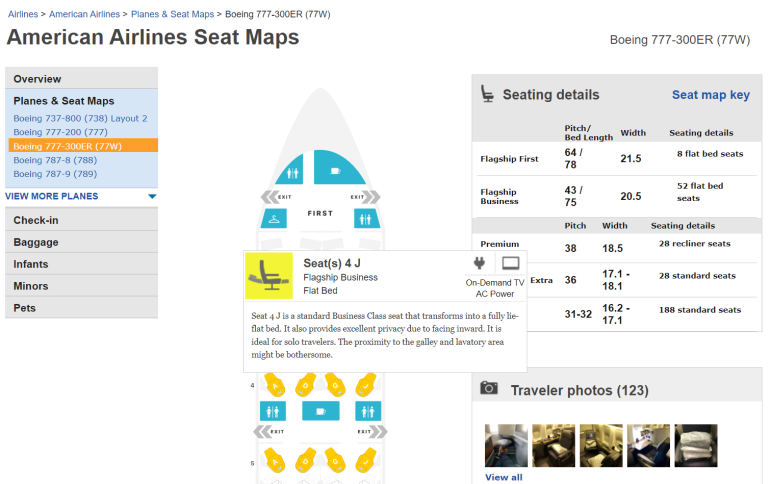Click the On-Demand TV screen icon
Image resolution: width=770 pixels, height=484 pixels.
click(x=510, y=264)
